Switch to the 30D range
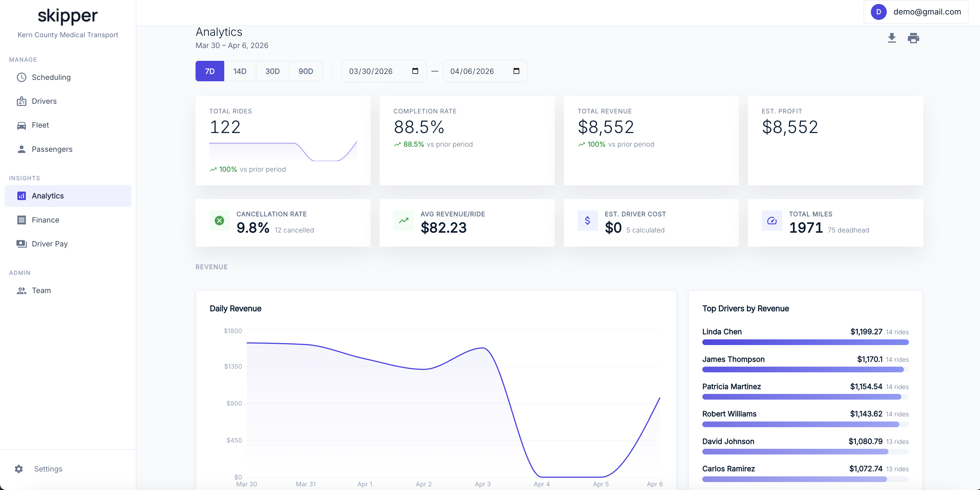The width and height of the screenshot is (980, 490). tap(272, 71)
